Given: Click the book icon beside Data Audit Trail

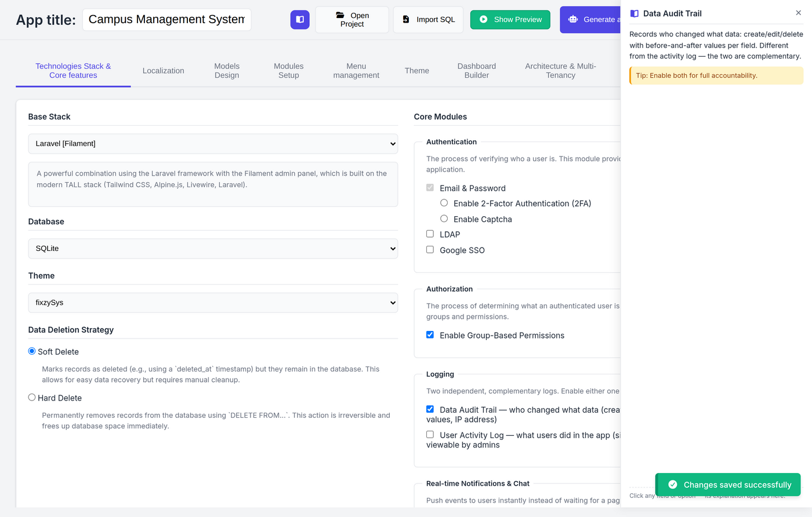Looking at the screenshot, I should click(x=635, y=13).
